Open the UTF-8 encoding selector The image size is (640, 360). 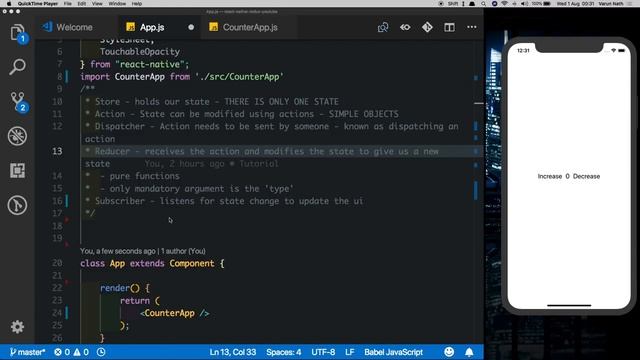pos(323,352)
